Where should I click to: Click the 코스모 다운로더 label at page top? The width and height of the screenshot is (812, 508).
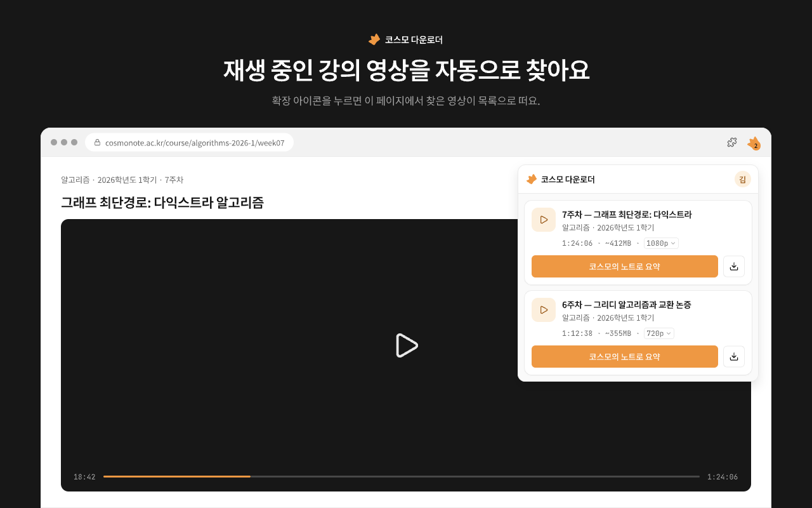point(414,40)
